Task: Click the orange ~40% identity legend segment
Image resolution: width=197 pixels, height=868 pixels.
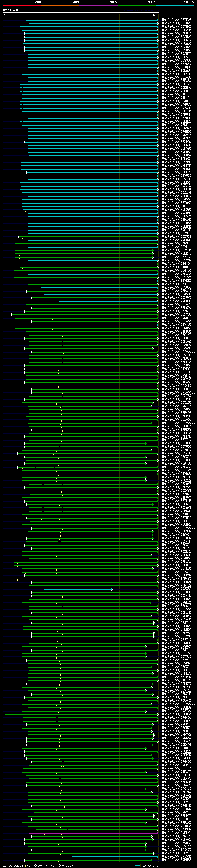Action: pos(60,6)
